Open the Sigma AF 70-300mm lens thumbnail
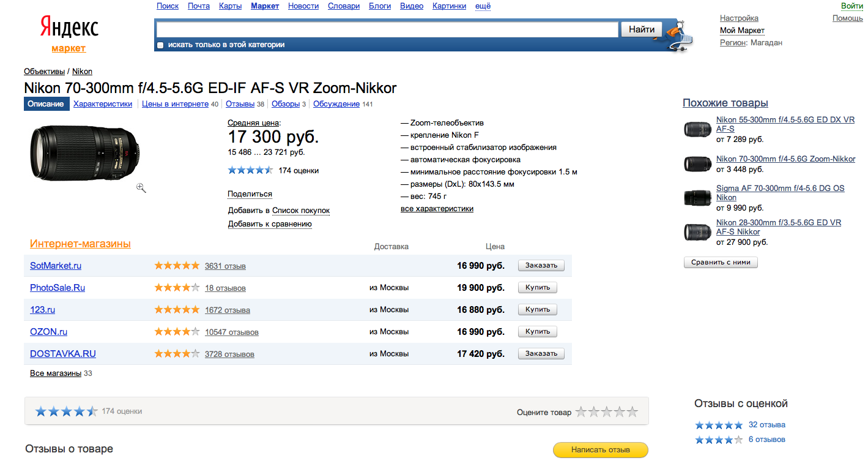This screenshot has width=868, height=461. pyautogui.click(x=697, y=198)
